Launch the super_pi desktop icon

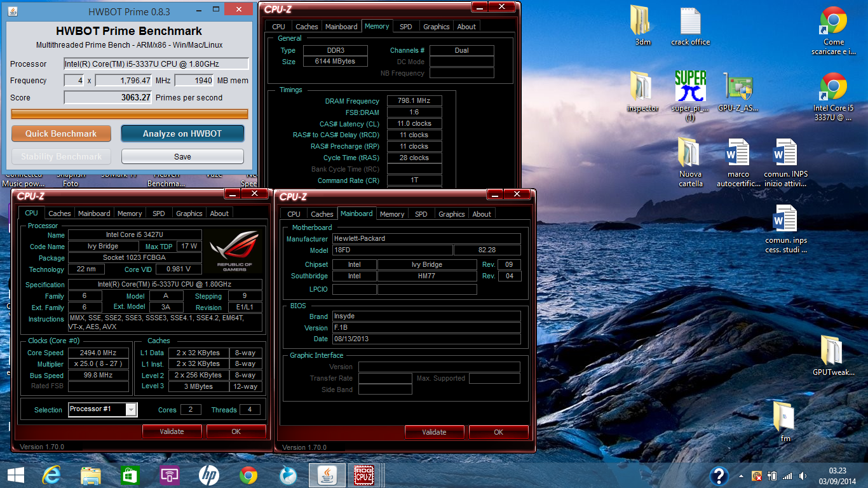(690, 95)
